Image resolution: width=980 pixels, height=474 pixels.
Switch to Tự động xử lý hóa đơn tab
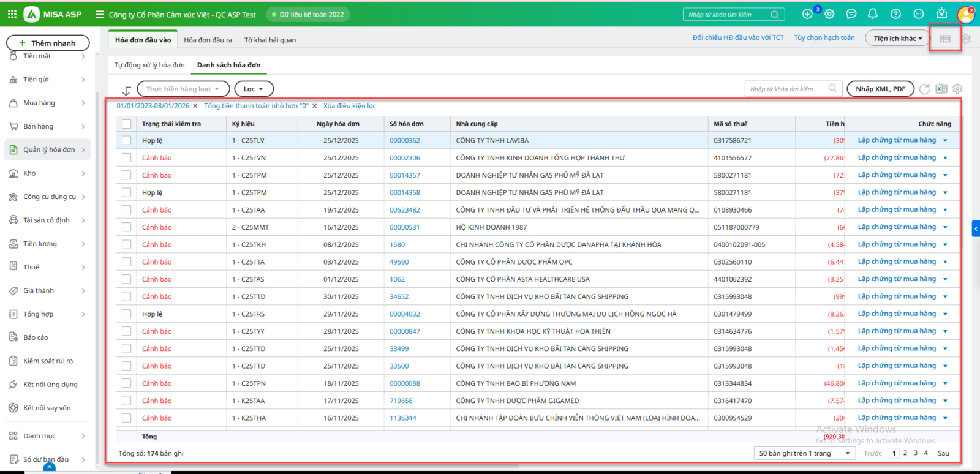pos(149,65)
